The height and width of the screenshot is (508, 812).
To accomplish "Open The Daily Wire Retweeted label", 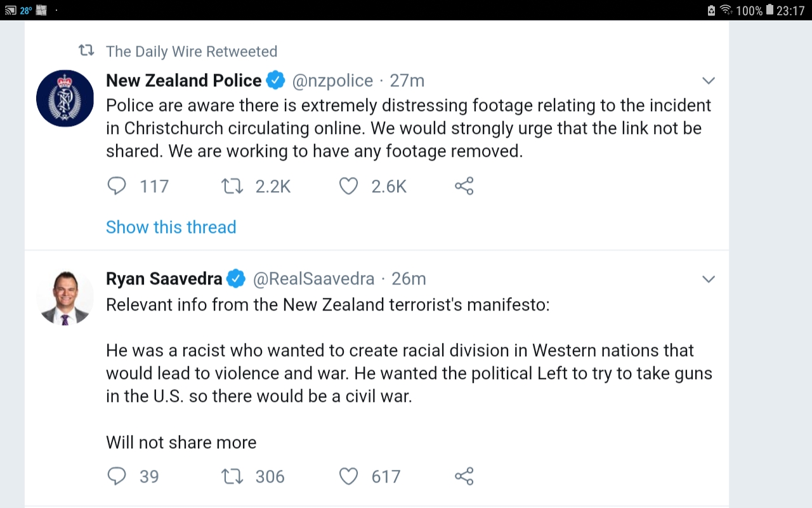I will tap(191, 51).
